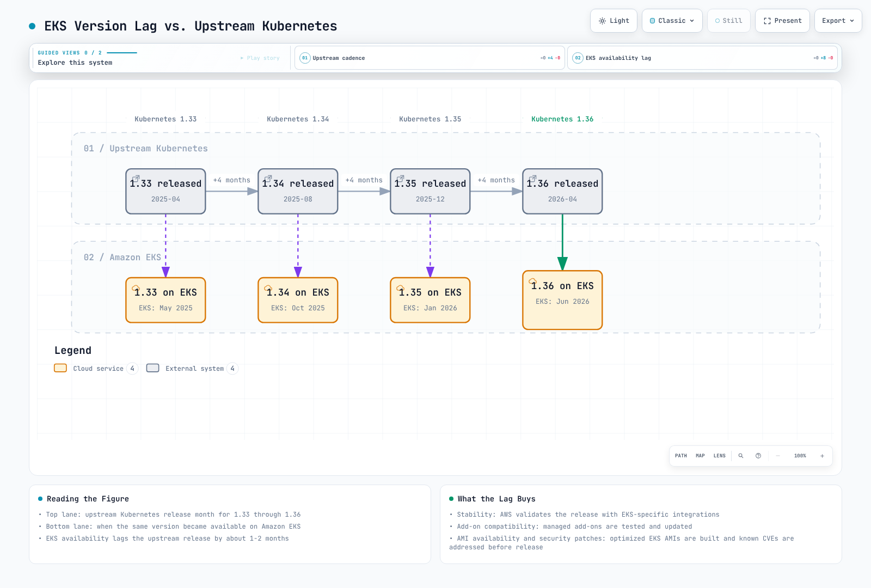Select the 1.34 released node
Viewport: 871px width, 588px height.
point(298,191)
